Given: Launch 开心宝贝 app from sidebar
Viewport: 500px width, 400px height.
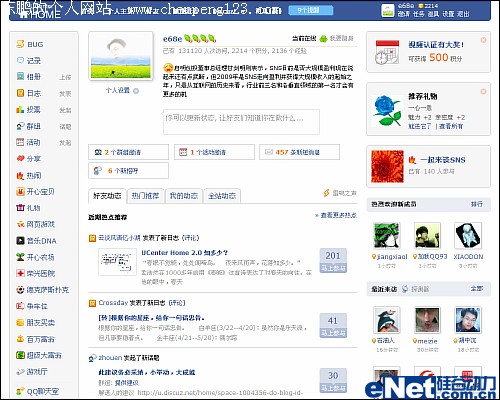Looking at the screenshot, I should [x=40, y=192].
